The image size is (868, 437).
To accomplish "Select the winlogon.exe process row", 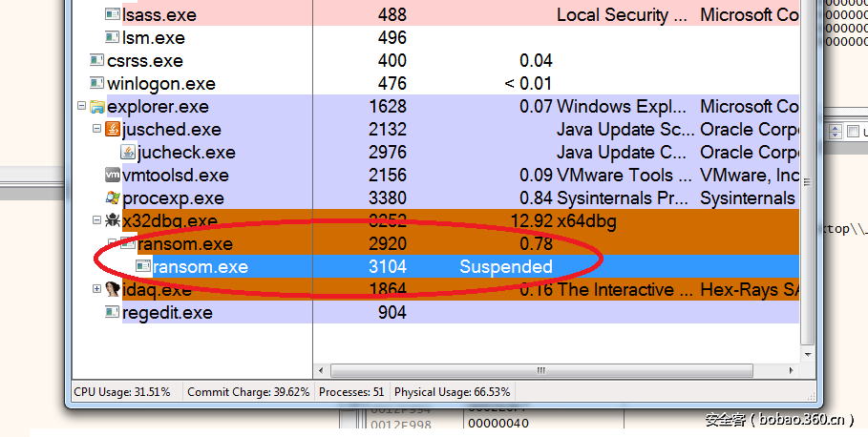I will pyautogui.click(x=161, y=84).
